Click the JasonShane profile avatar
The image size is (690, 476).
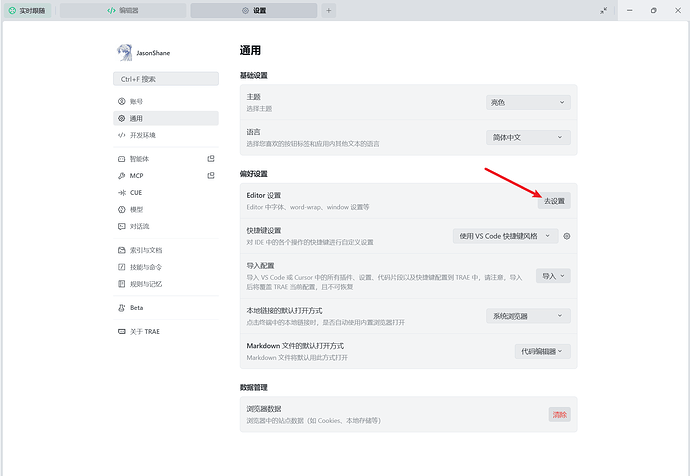click(125, 52)
